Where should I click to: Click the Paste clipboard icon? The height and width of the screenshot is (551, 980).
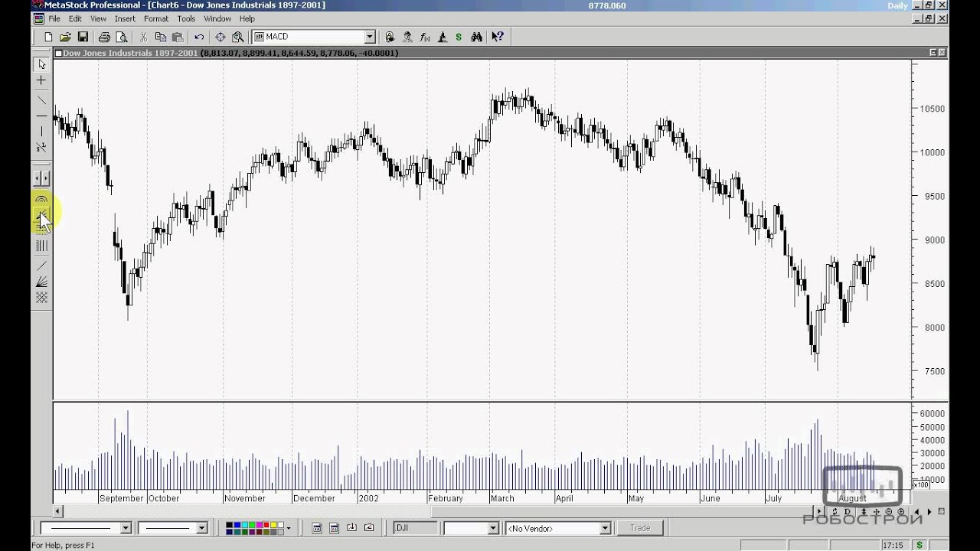click(x=178, y=37)
